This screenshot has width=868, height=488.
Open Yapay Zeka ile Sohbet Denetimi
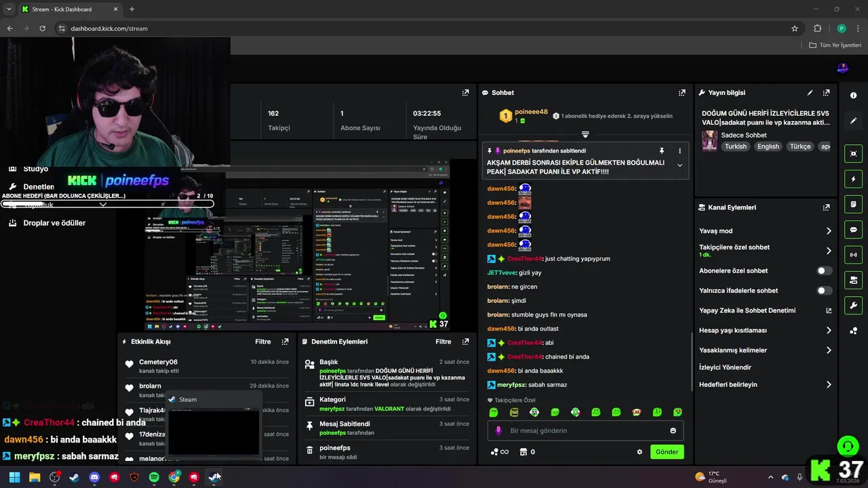point(765,310)
